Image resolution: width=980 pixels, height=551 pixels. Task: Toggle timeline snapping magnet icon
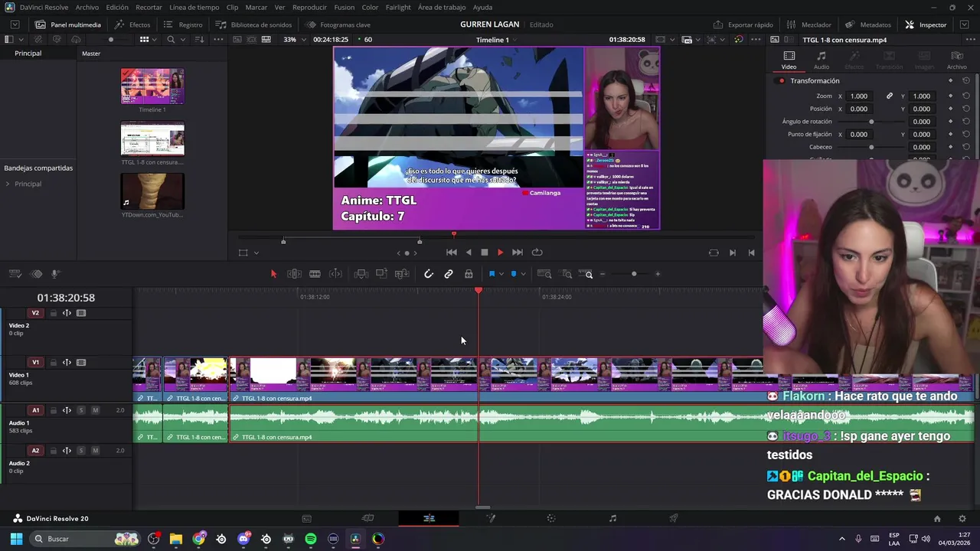[x=429, y=274]
